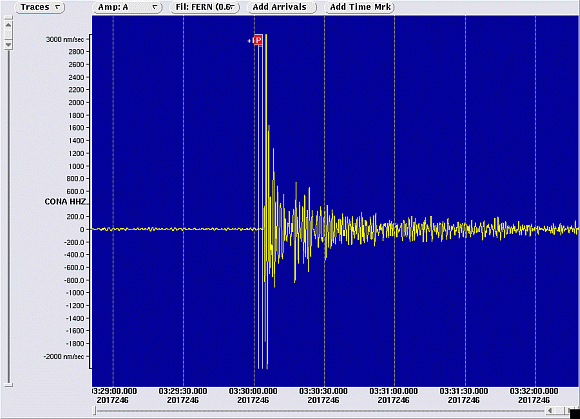Click the vertical scroll up arrow
This screenshot has width=580, height=419.
(x=8, y=25)
